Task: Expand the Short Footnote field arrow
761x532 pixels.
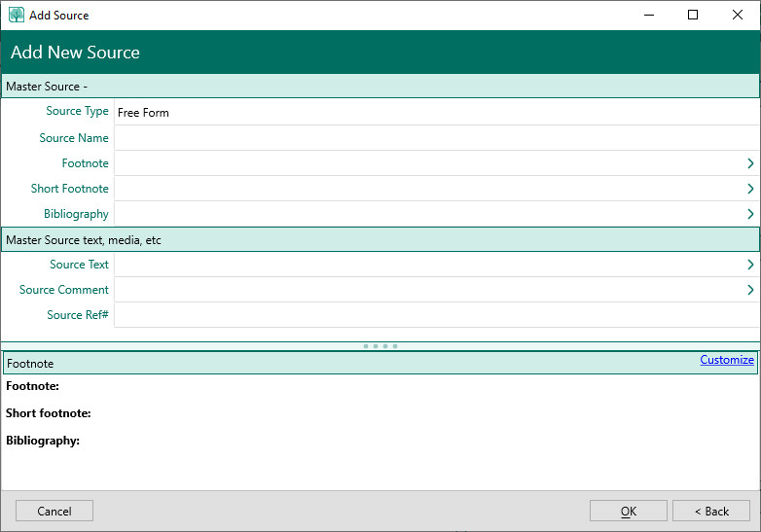Action: pos(750,189)
